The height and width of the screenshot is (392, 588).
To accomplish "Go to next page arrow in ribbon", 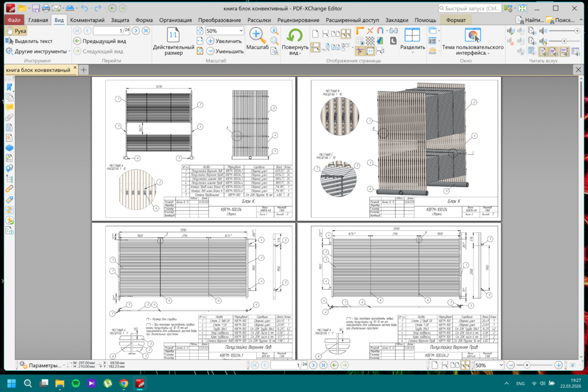I will coord(136,31).
